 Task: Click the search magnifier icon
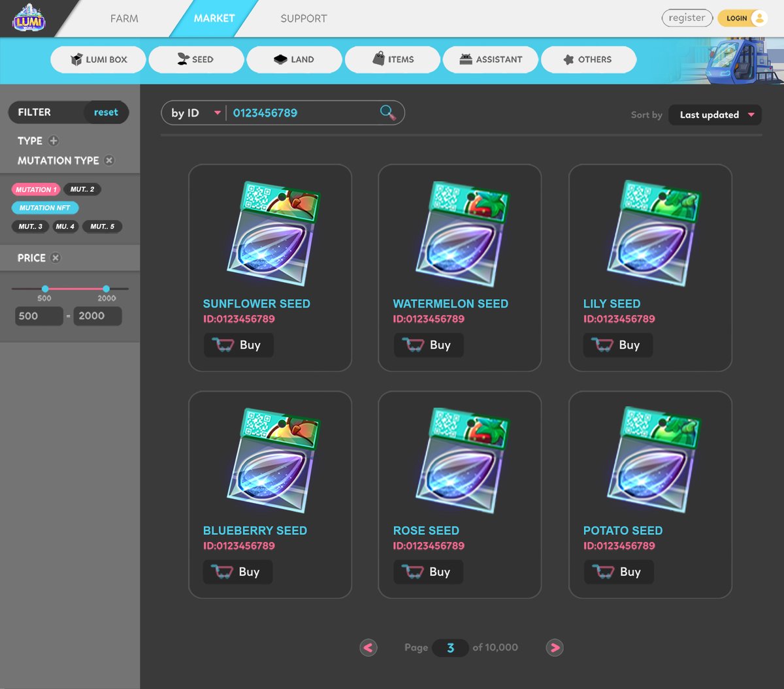[388, 113]
